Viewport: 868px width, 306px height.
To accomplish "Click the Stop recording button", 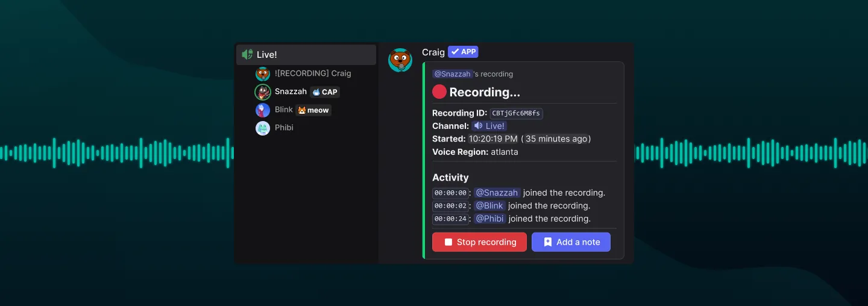I will (x=479, y=242).
